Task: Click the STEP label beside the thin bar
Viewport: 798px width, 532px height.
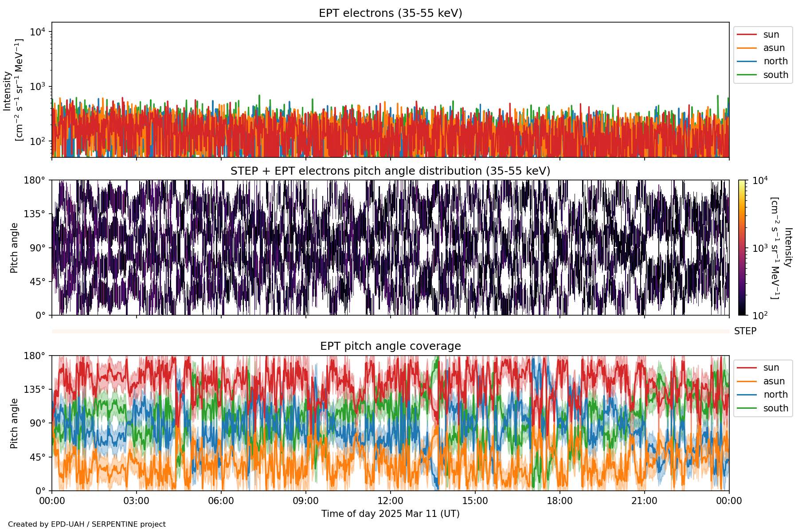Action: point(745,331)
